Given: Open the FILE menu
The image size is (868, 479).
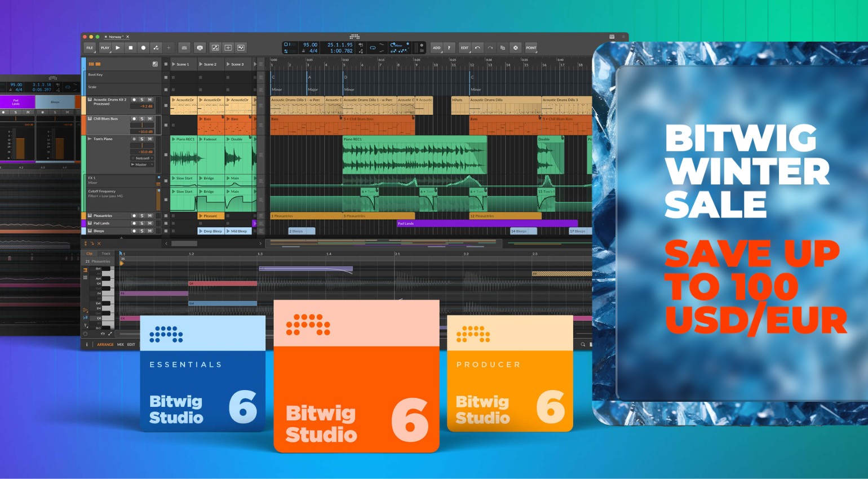Looking at the screenshot, I should 90,48.
